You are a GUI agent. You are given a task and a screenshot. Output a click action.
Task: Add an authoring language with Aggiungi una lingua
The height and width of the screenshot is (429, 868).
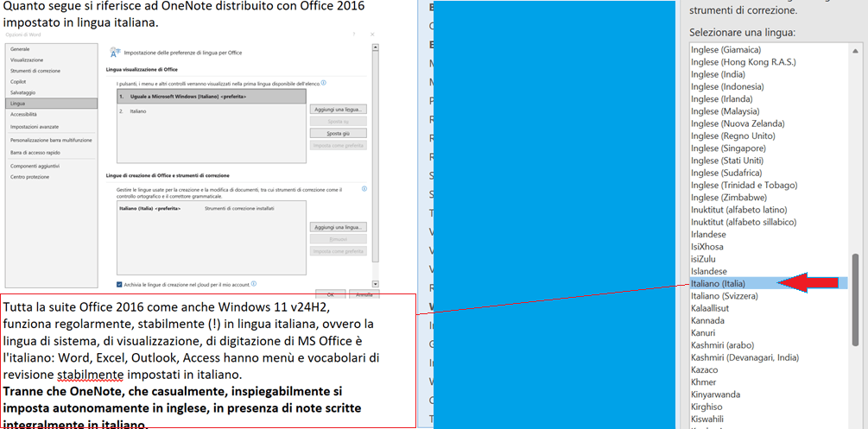point(338,228)
